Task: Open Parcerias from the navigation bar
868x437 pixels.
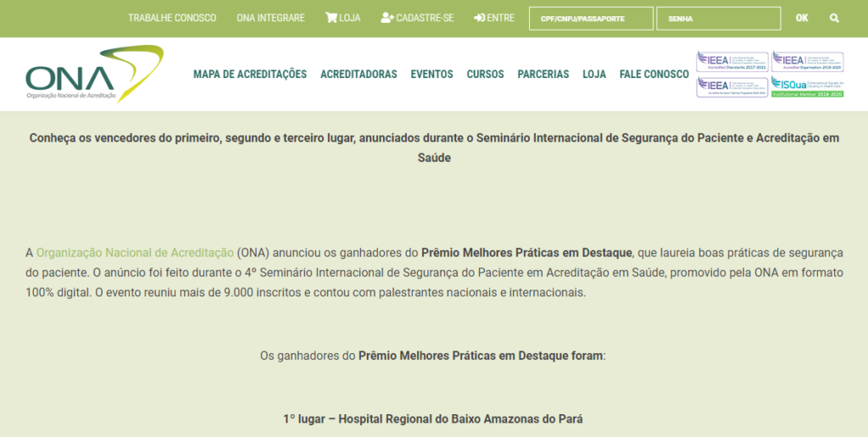Action: [x=543, y=75]
